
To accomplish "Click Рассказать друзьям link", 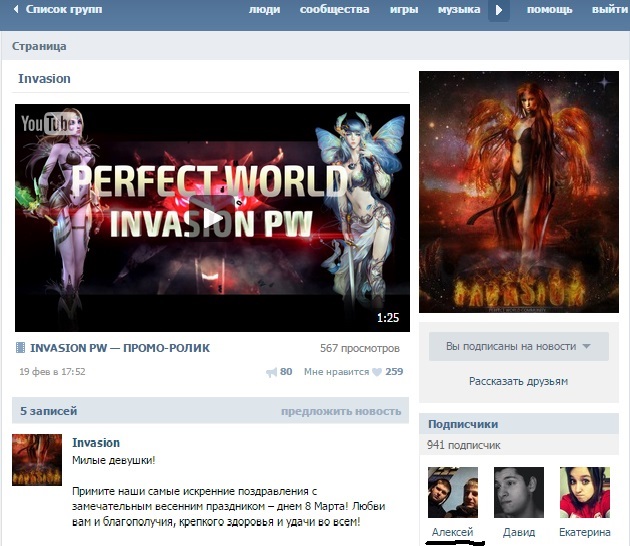I will pos(518,381).
